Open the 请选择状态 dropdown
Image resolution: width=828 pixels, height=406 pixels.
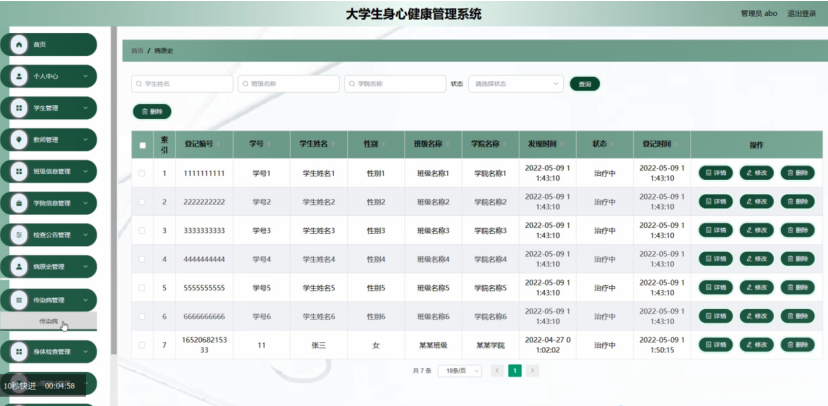515,84
